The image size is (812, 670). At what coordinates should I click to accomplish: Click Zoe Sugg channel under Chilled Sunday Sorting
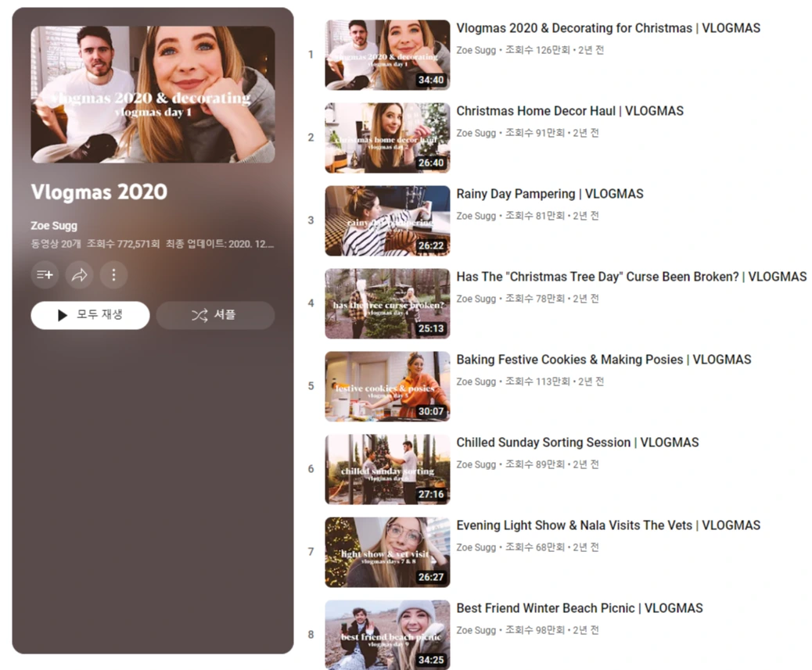(x=476, y=464)
